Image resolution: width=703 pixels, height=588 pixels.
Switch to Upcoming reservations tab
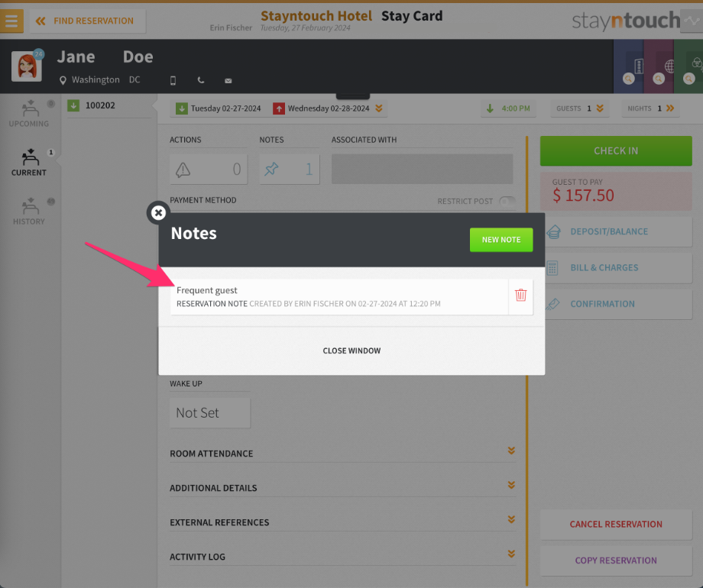[x=29, y=115]
